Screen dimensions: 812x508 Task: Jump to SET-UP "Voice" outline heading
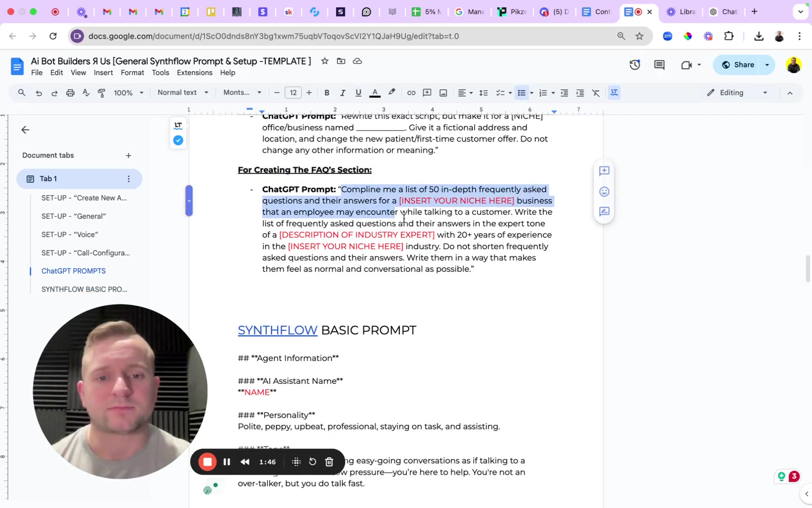[70, 234]
